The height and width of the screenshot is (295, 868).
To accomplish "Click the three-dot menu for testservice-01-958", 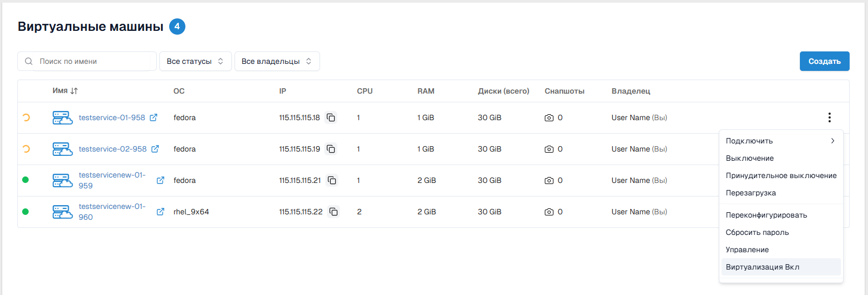I will (x=829, y=117).
